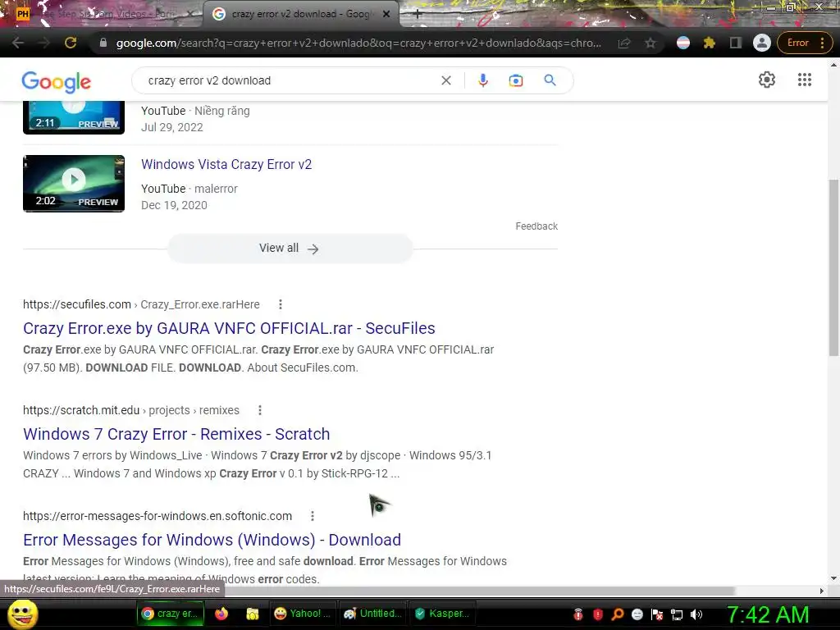Open more options for scratch.mit.edu result
The image size is (840, 630).
pyautogui.click(x=260, y=410)
